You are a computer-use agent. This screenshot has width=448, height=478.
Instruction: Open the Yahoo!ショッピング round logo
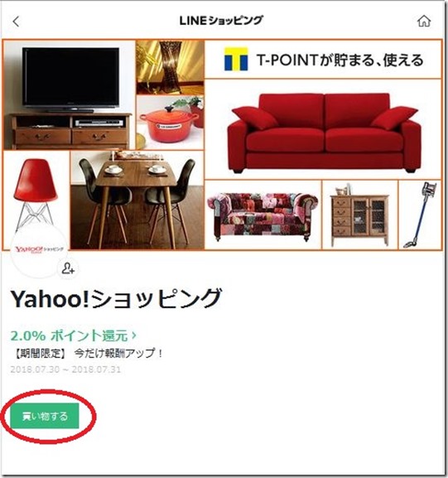point(39,250)
